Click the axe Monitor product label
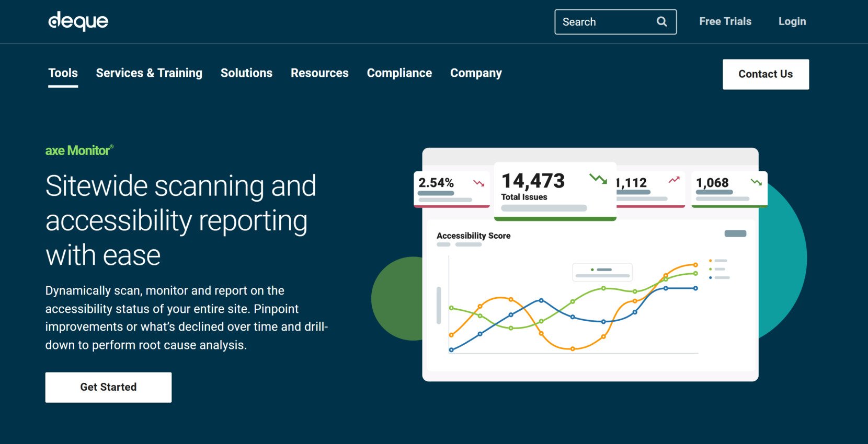 point(79,150)
